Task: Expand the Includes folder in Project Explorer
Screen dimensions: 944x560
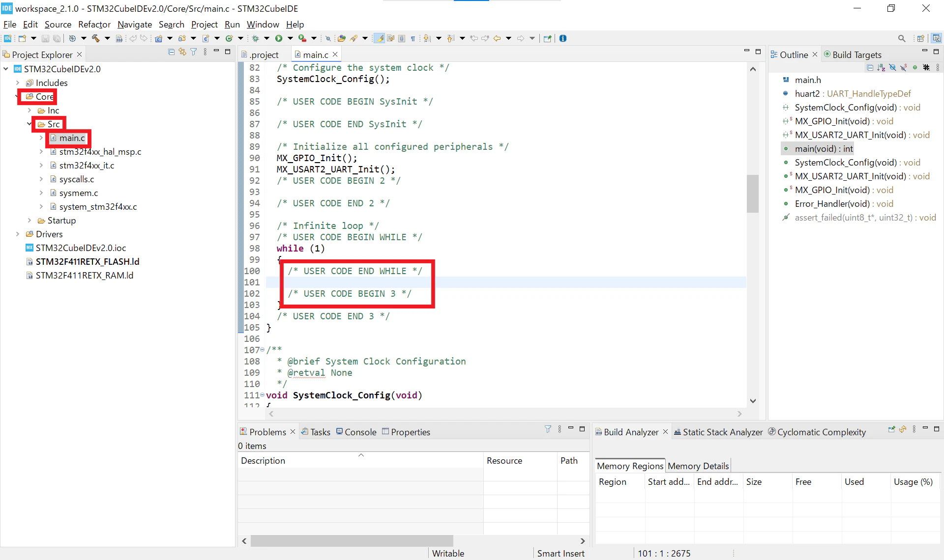Action: coord(18,83)
